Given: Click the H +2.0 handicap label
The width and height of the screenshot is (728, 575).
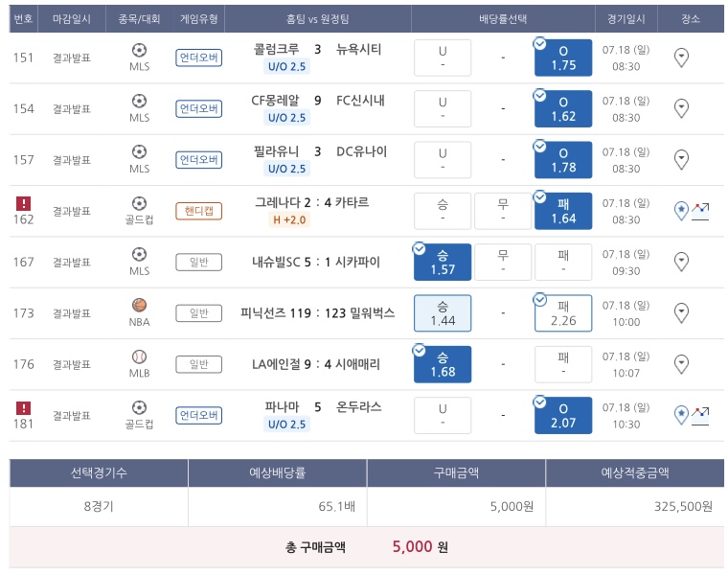Looking at the screenshot, I should [287, 219].
